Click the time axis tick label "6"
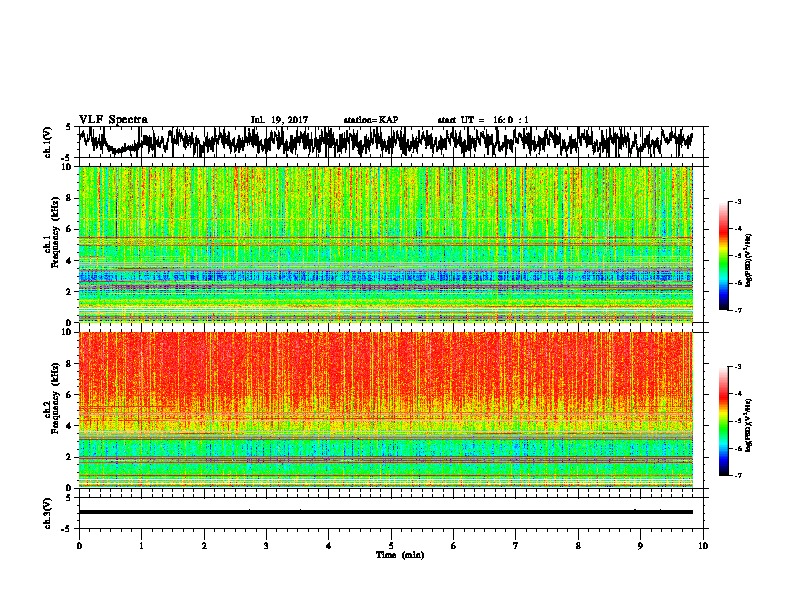 [x=453, y=545]
